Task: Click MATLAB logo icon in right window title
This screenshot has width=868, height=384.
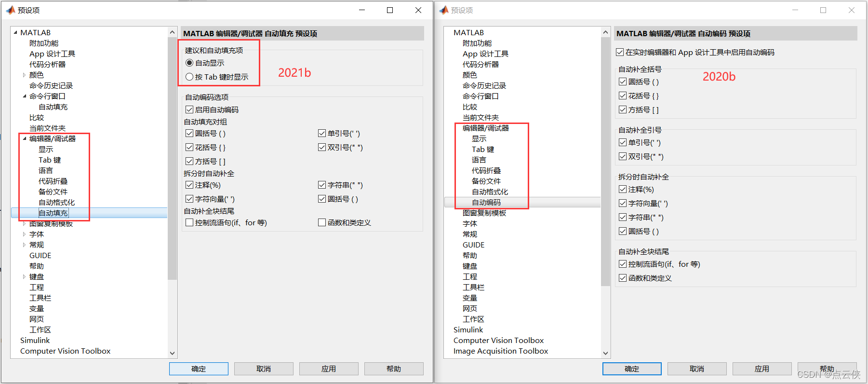Action: point(444,10)
